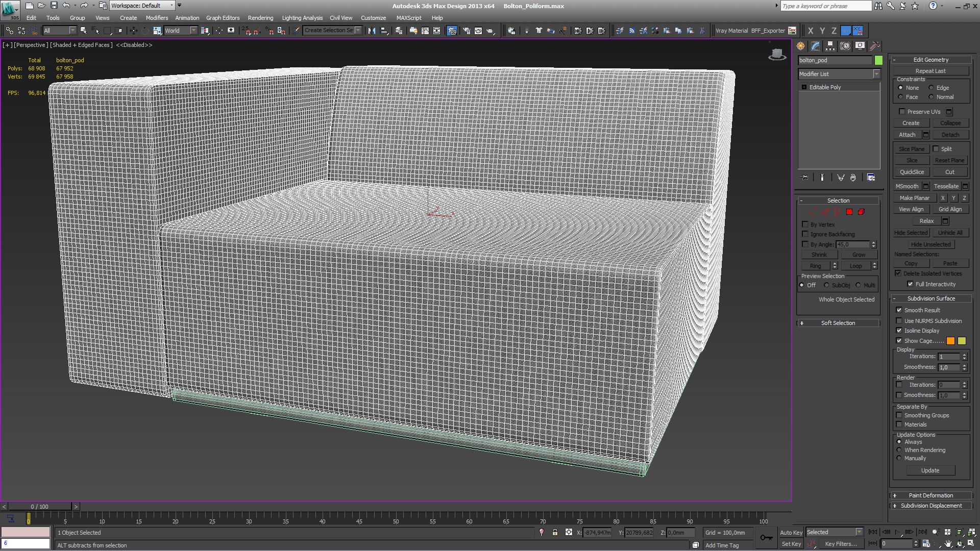980x551 pixels.
Task: Click the Zoom Extents tool icon
Action: click(x=961, y=532)
